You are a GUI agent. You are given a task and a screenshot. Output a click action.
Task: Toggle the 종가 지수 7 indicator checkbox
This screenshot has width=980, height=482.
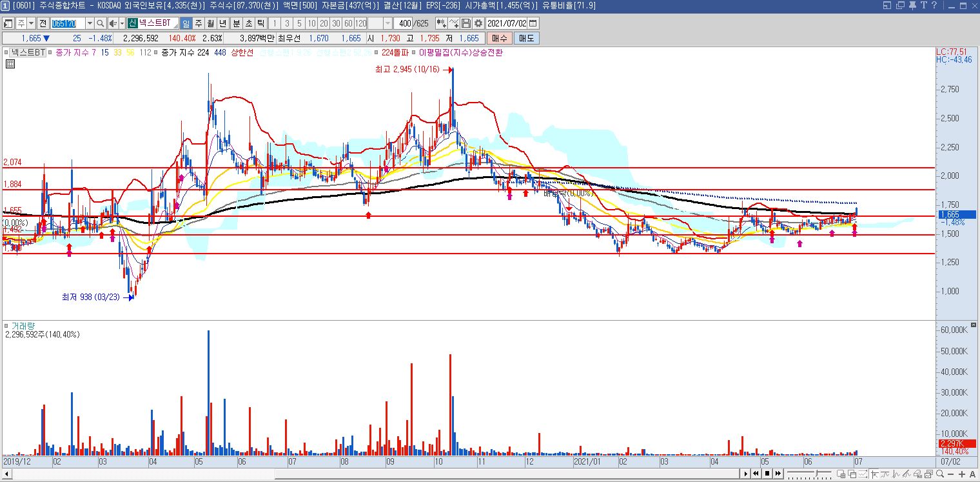50,53
